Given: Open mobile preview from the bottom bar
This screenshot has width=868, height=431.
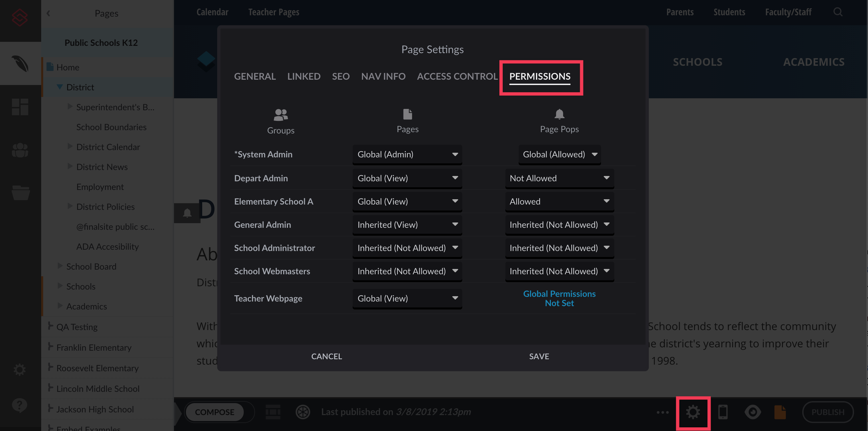Looking at the screenshot, I should click(723, 412).
